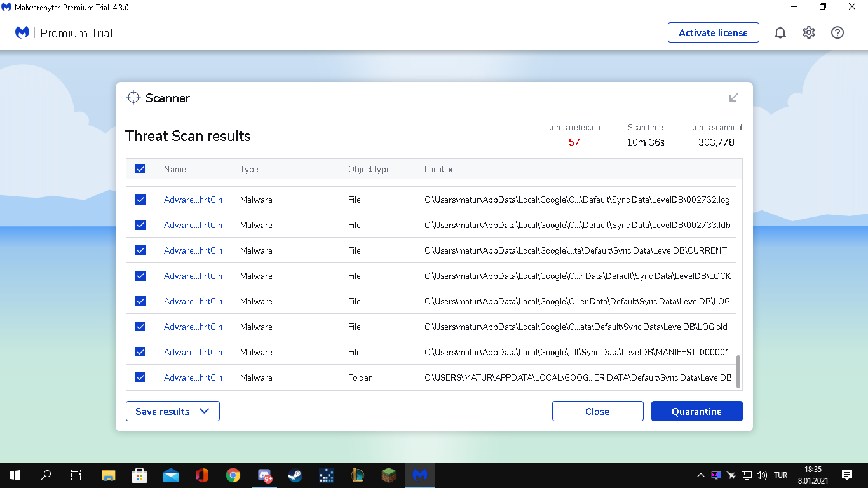
Task: Click the results list vertical scrollbar thumb
Action: pyautogui.click(x=738, y=372)
